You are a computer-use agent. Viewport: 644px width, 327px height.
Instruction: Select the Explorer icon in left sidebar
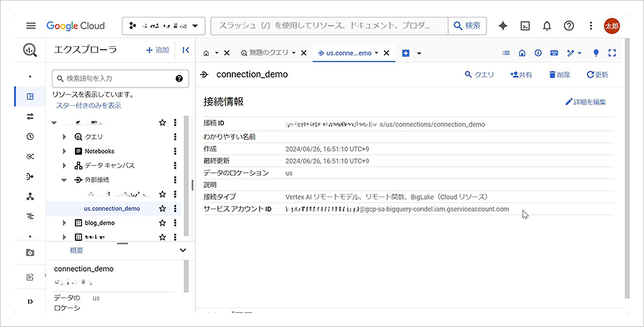(x=30, y=97)
